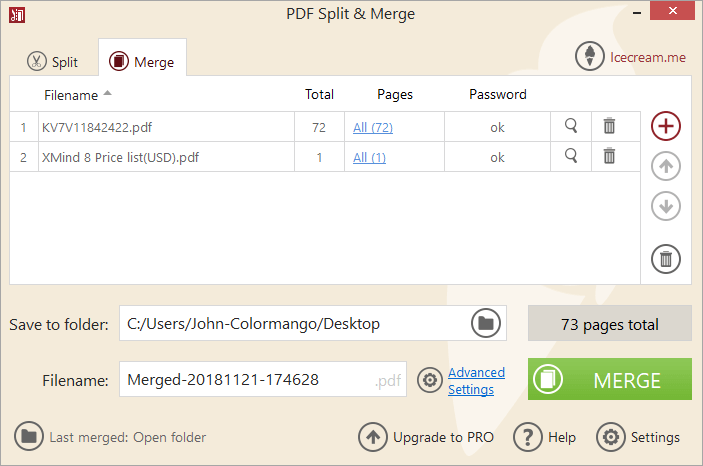Click the 73 pages total indicator

pos(610,323)
